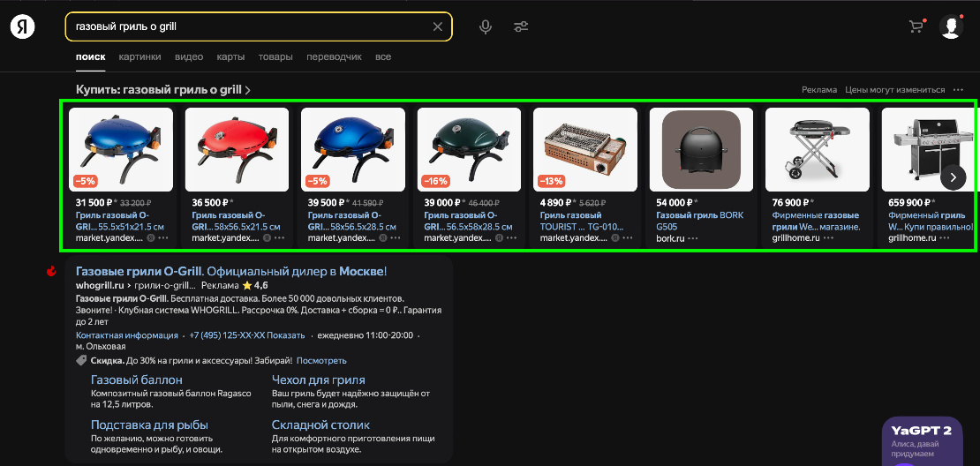
Task: Clear the search field with X icon
Action: pos(437,26)
